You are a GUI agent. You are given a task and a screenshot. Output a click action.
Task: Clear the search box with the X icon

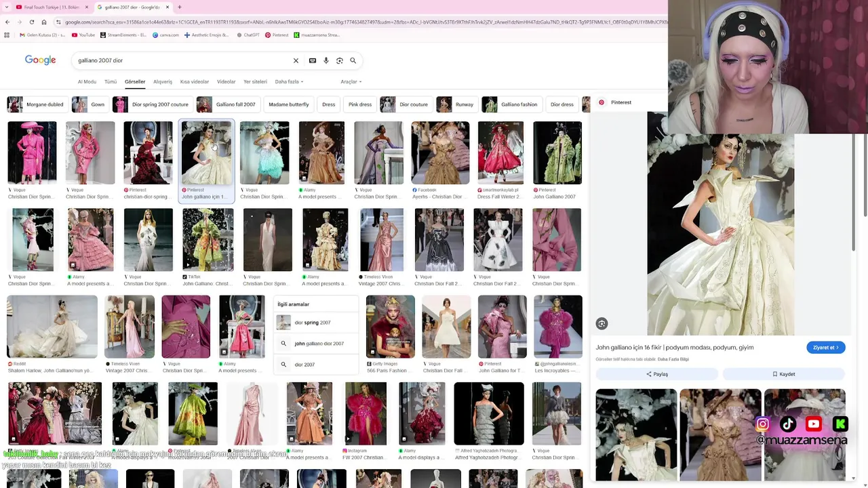click(x=296, y=60)
